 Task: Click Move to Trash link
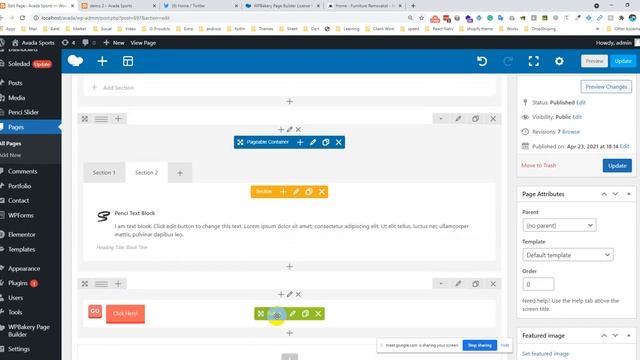(538, 165)
